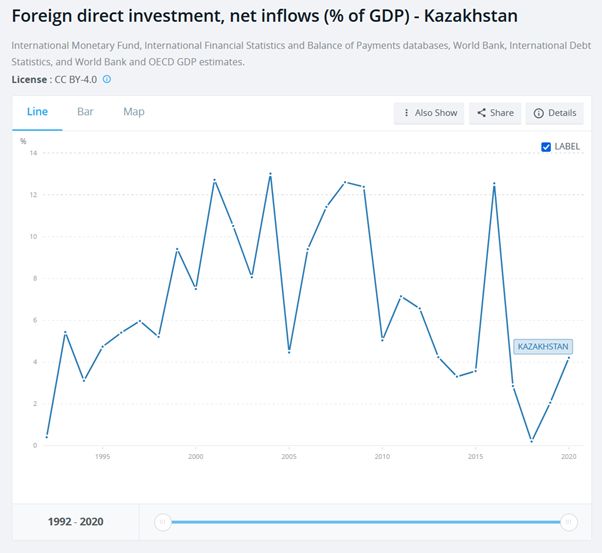Click the 2010 data point on the line
The image size is (602, 553).
click(382, 340)
